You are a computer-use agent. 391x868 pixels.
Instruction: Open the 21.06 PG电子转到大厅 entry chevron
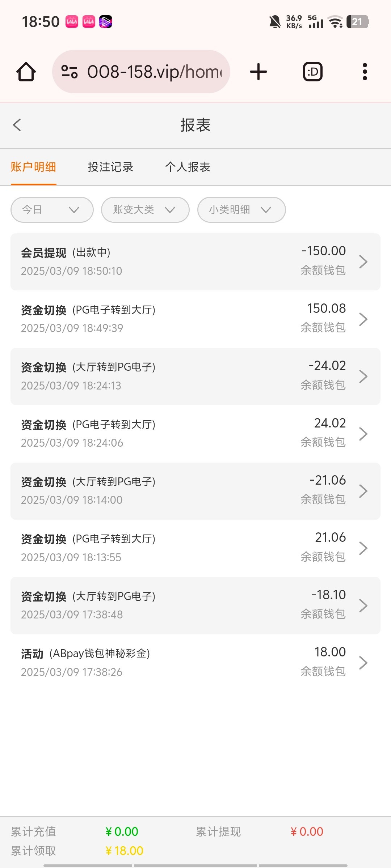click(x=363, y=548)
